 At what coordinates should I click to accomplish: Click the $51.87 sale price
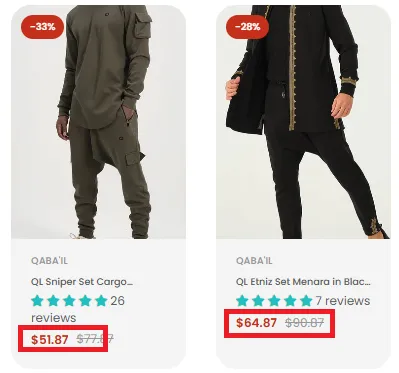point(50,340)
